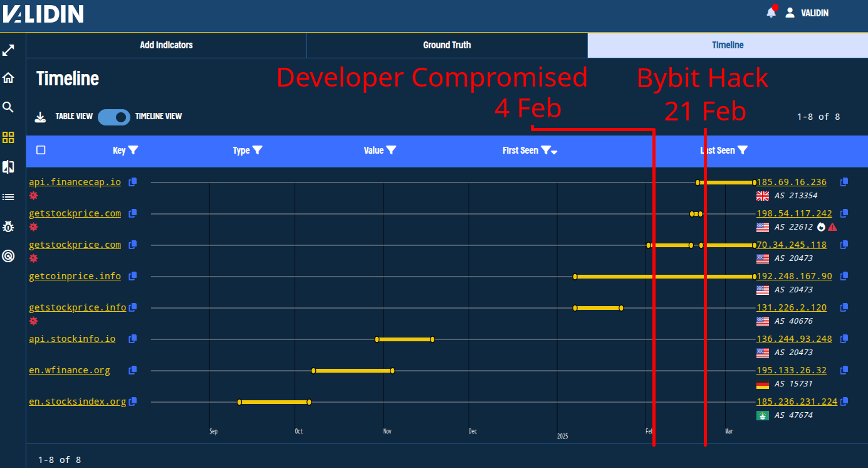Screen dimensions: 868x468
Task: Switch to the Add Indicators tab
Action: point(166,45)
